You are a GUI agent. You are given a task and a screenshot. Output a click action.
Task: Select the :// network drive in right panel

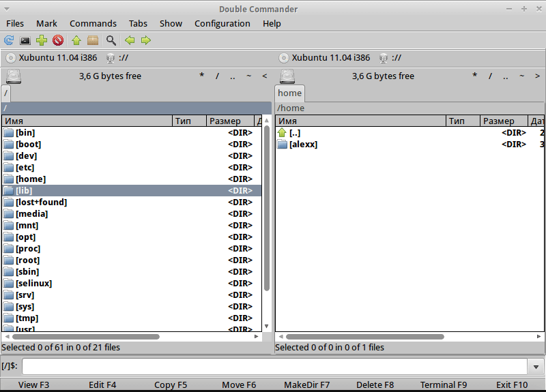(390, 58)
